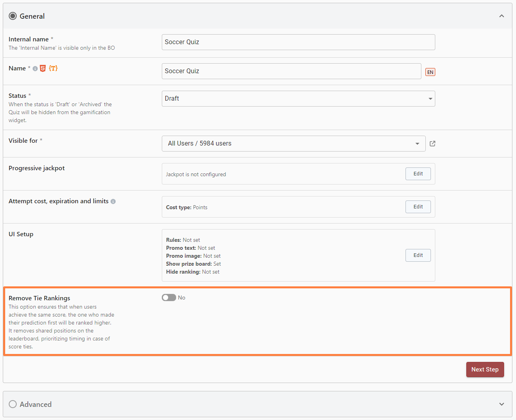This screenshot has height=420, width=516.
Task: Click info icon beside Attempt cost label
Action: (x=113, y=202)
